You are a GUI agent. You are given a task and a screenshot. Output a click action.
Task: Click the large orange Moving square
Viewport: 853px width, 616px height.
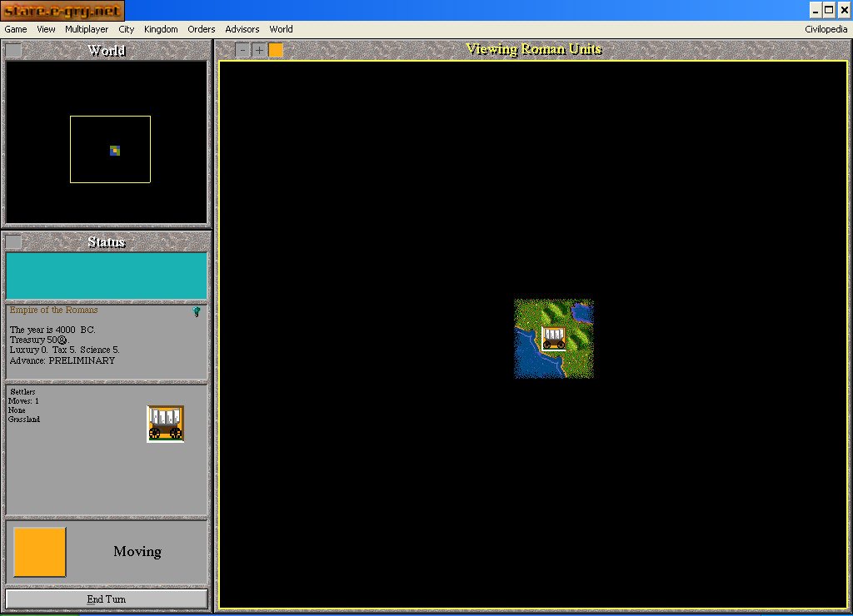click(40, 552)
